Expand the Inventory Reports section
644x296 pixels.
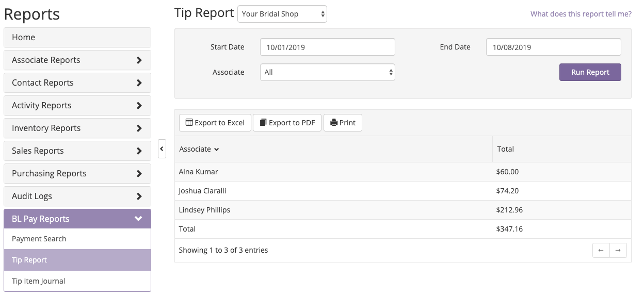(77, 128)
